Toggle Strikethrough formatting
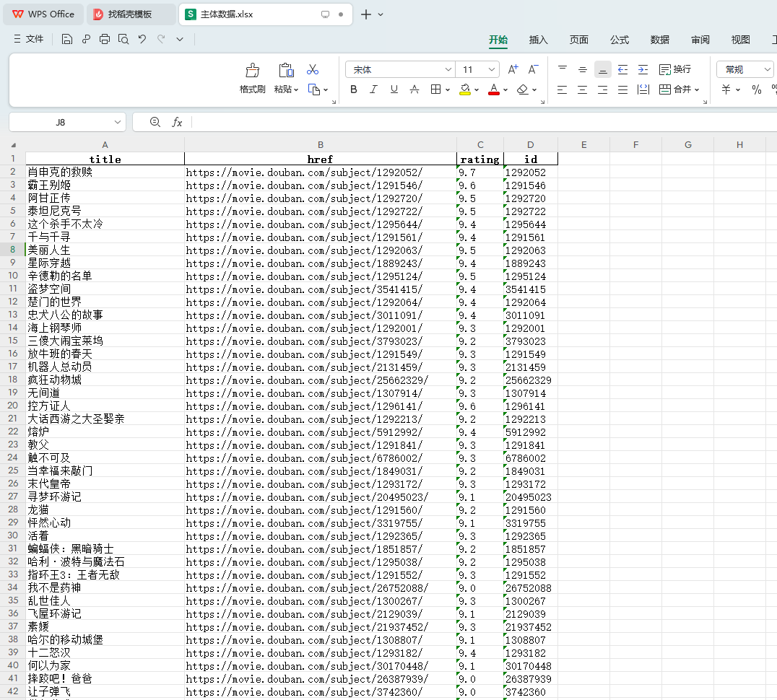The width and height of the screenshot is (777, 700). coord(414,89)
